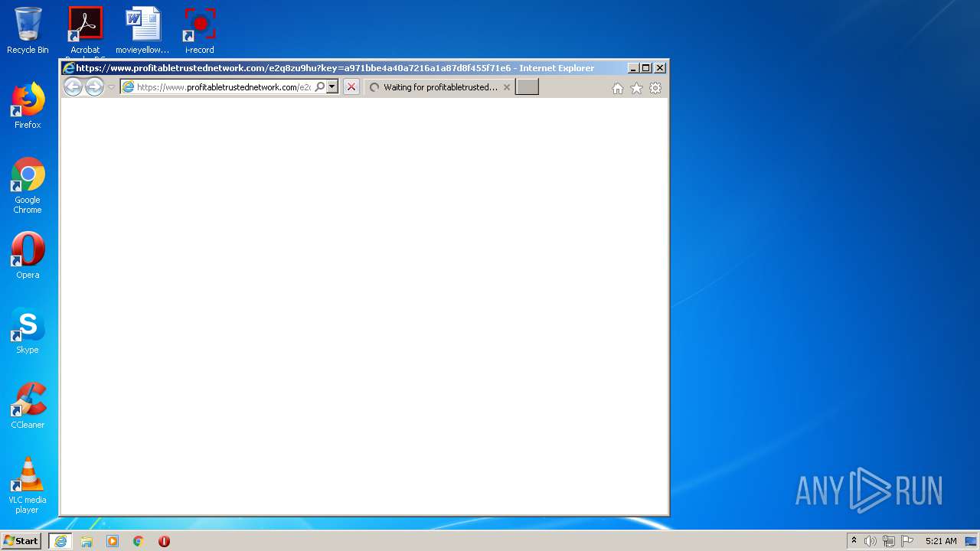Launch the Firefox desktop shortcut
The image size is (980, 551).
pos(28,106)
